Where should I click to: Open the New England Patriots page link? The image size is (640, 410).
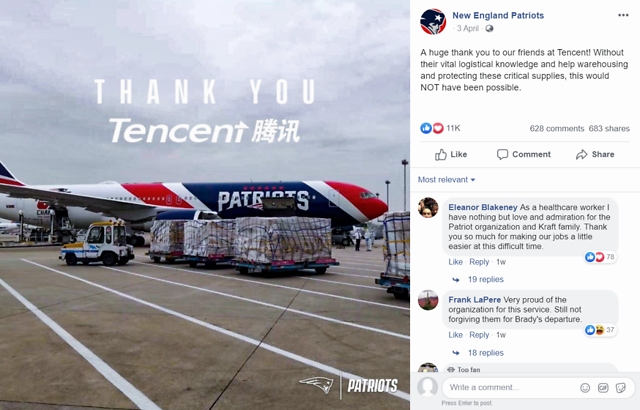(x=498, y=16)
